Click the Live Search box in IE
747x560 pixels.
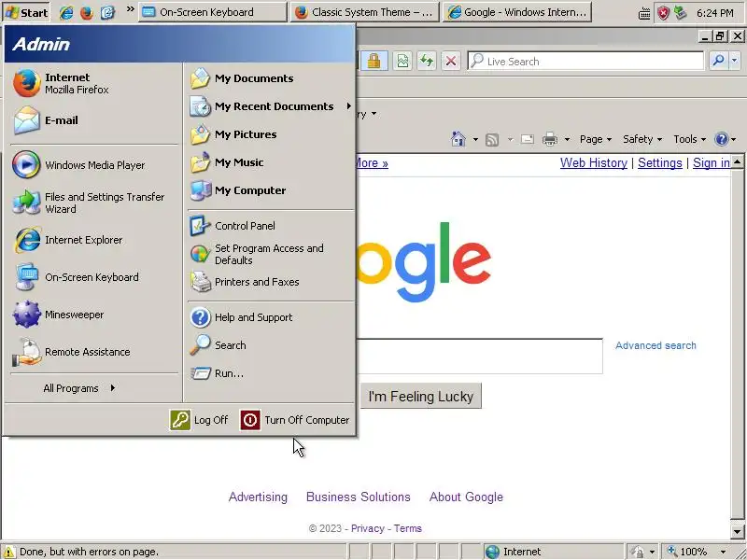click(585, 61)
